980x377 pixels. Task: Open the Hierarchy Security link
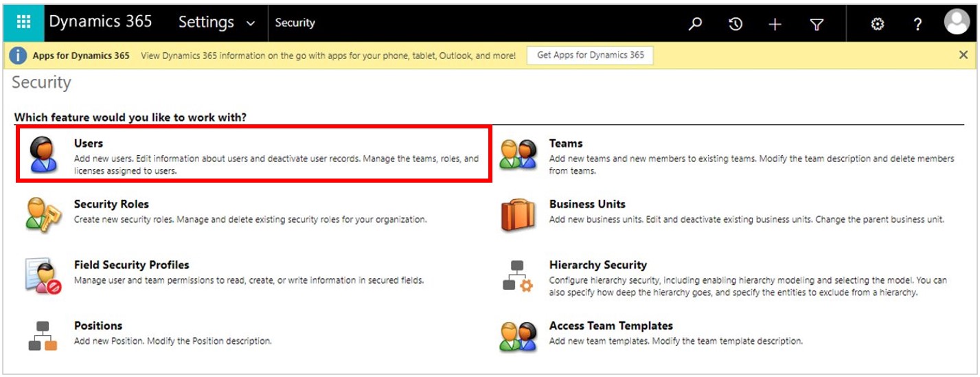coord(598,265)
